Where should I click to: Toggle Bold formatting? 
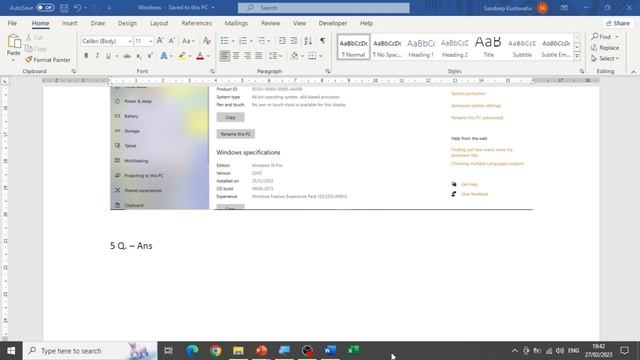[86, 56]
